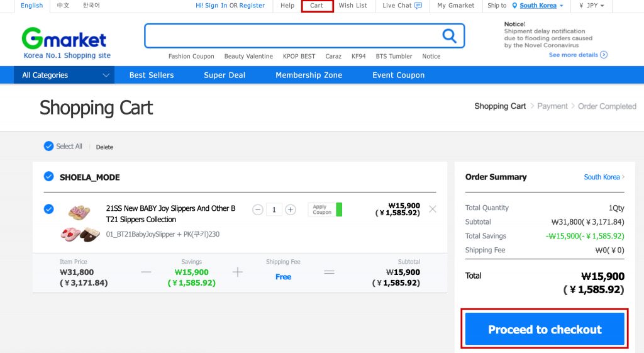
Task: Click the KF94 keyword
Action: coord(358,56)
